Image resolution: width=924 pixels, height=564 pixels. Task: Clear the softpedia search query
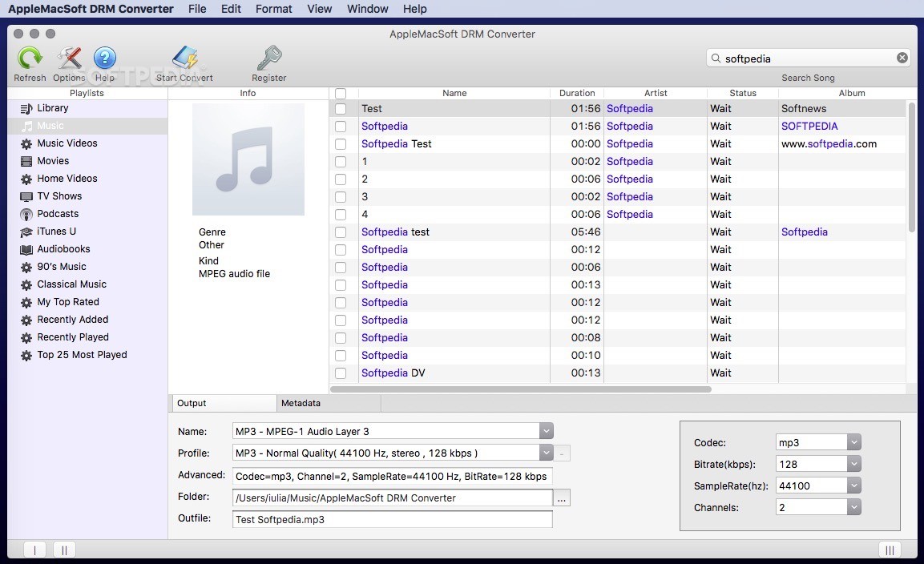click(902, 58)
